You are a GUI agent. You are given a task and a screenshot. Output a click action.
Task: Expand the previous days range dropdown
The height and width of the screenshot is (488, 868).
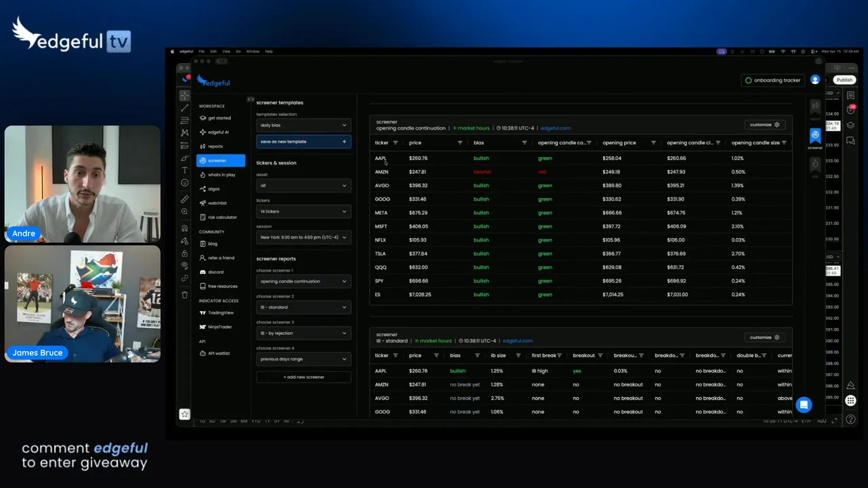click(x=303, y=359)
